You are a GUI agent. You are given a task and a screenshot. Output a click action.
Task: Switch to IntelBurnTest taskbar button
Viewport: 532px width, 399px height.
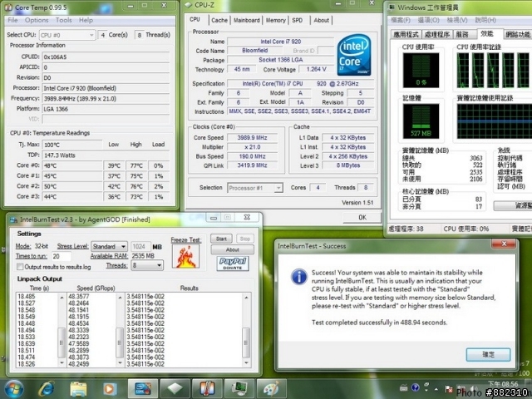142,389
